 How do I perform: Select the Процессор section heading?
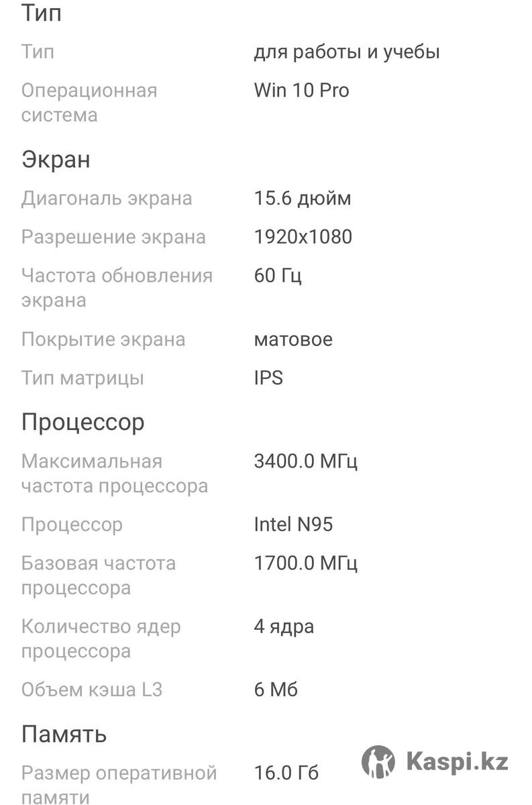[83, 422]
